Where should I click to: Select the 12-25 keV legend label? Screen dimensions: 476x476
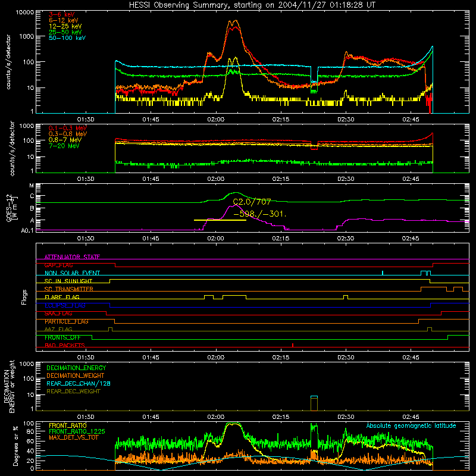(65, 26)
